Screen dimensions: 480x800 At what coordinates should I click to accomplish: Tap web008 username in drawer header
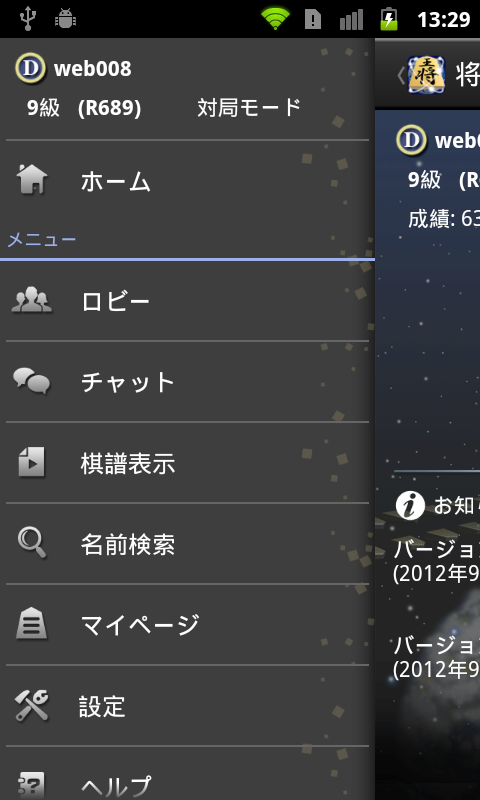[92, 69]
